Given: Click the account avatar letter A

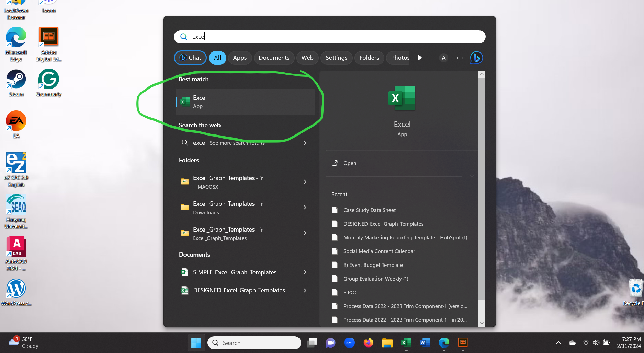Looking at the screenshot, I should [443, 58].
